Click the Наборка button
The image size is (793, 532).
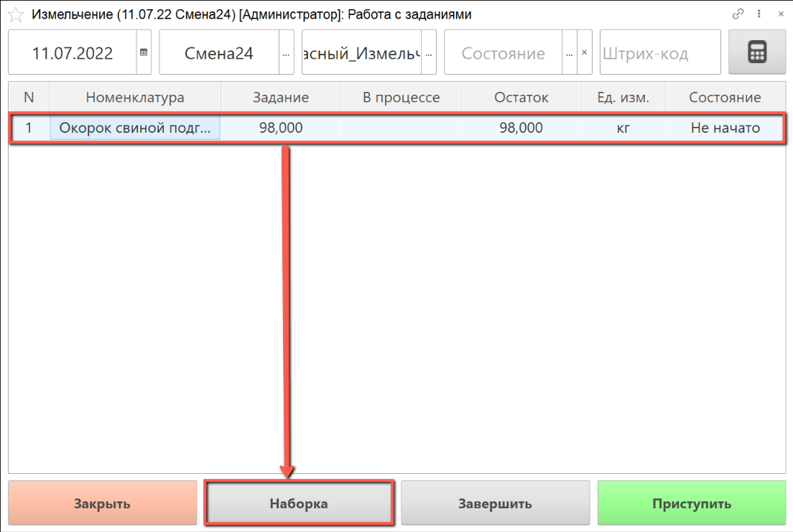299,503
